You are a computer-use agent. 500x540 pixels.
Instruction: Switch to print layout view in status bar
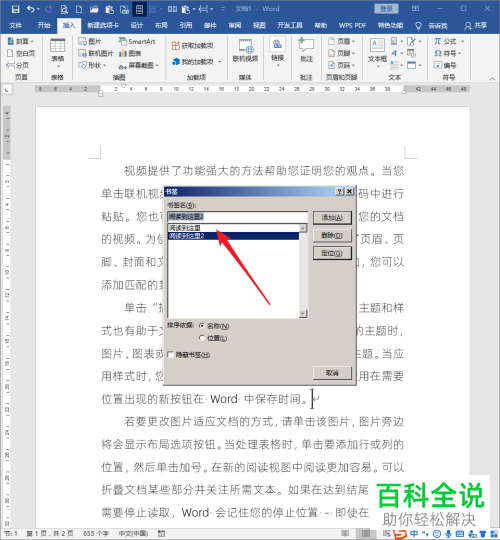click(x=366, y=533)
